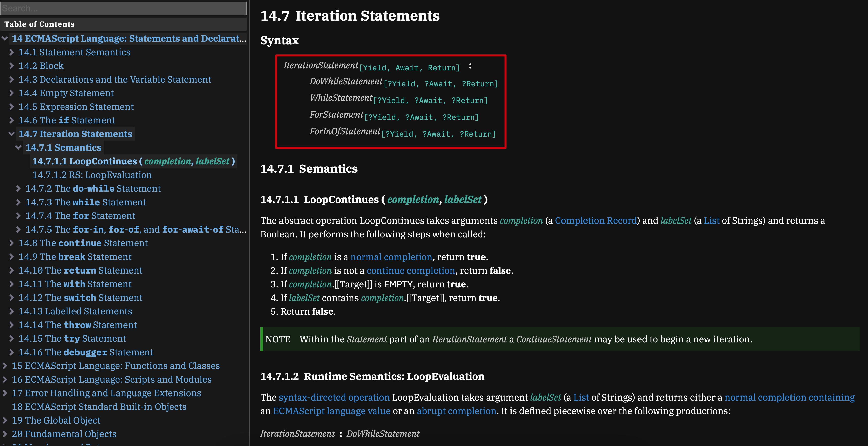
Task: Expand chevron beside 14.1 Statement Semantics
Action: (x=11, y=52)
